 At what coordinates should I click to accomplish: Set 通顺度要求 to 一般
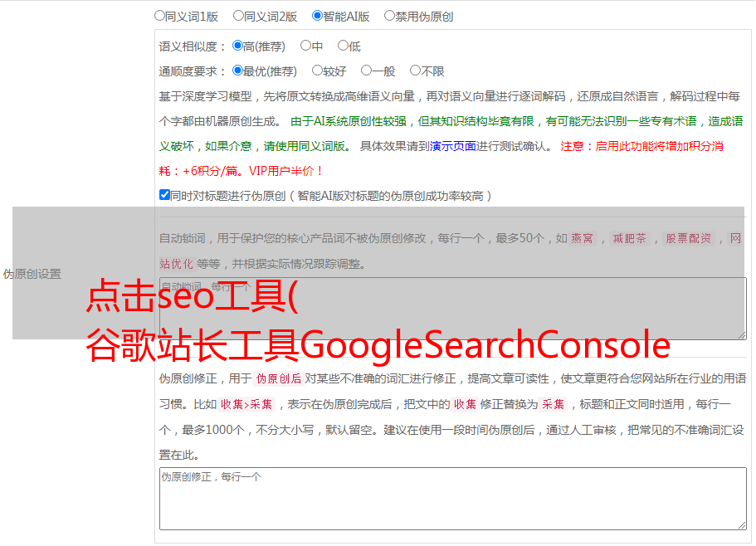click(x=366, y=71)
